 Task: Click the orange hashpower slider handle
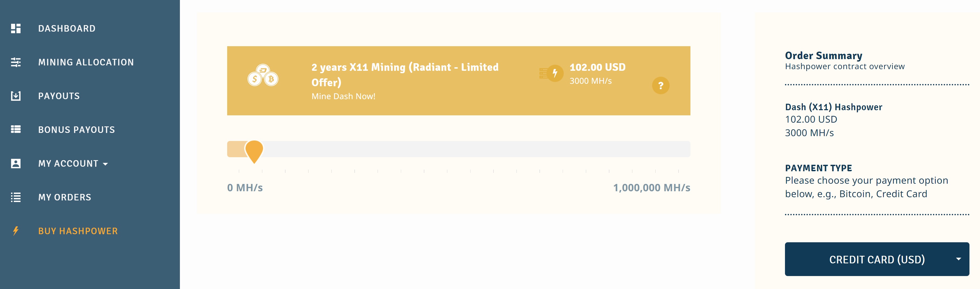254,150
